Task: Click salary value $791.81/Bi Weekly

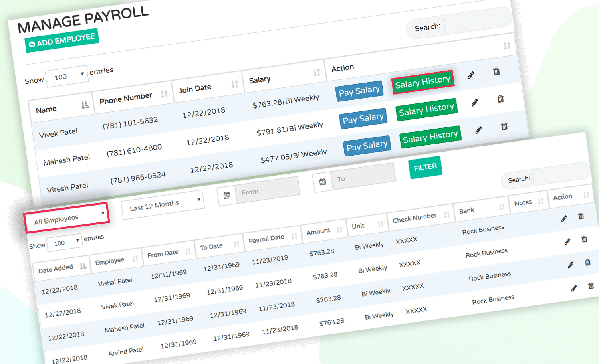Action: click(290, 129)
